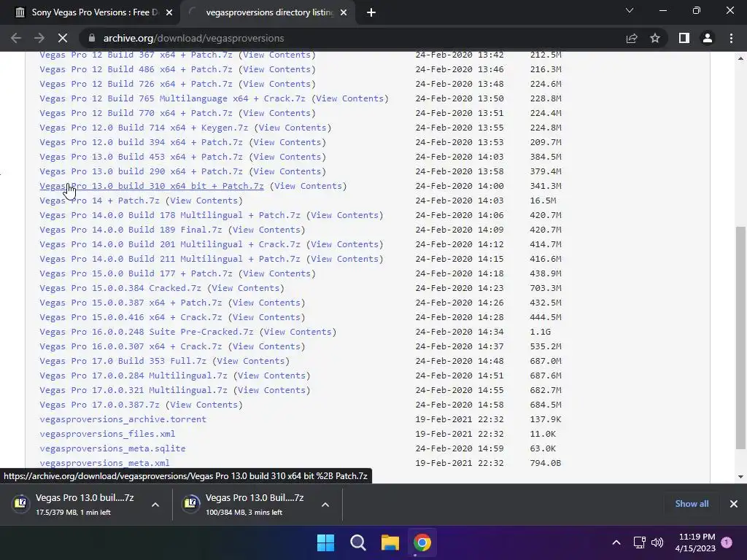Bookmark this page with the star icon
Image resolution: width=747 pixels, height=560 pixels.
(x=655, y=38)
